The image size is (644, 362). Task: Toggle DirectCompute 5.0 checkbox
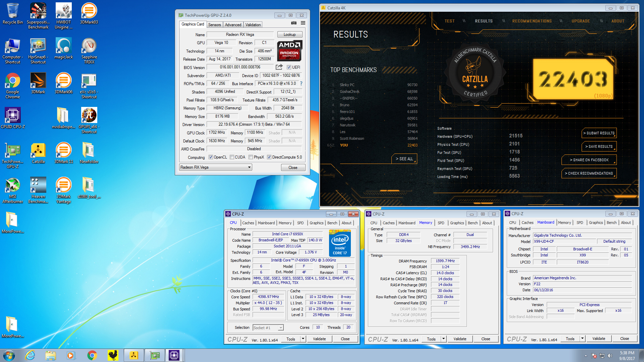pos(269,157)
